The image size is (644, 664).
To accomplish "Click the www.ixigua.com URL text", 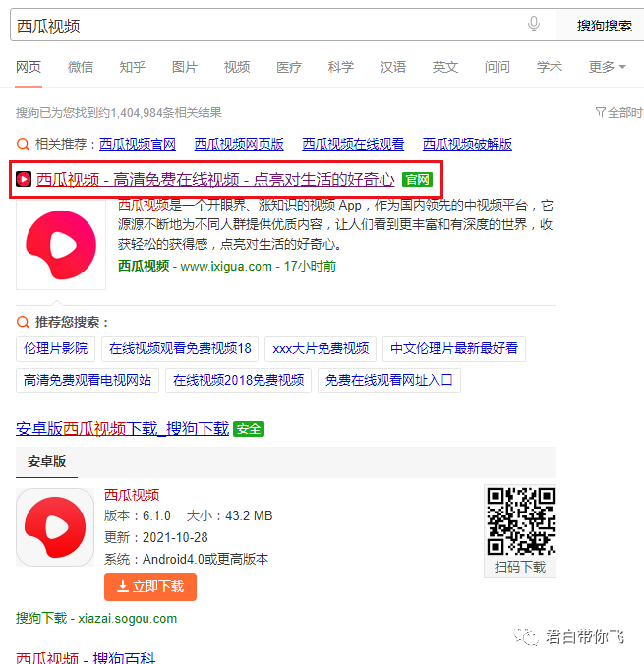I will point(226,266).
